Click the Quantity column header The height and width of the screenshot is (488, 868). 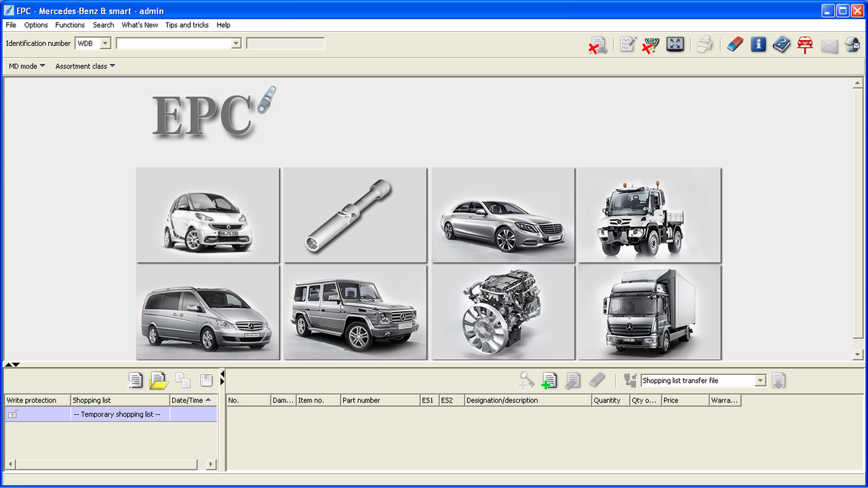click(x=611, y=401)
